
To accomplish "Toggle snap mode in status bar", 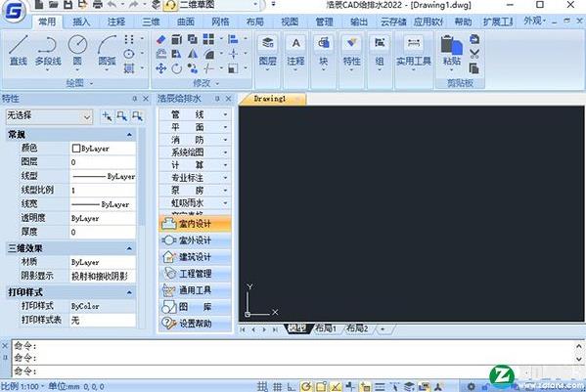I will tap(263, 387).
